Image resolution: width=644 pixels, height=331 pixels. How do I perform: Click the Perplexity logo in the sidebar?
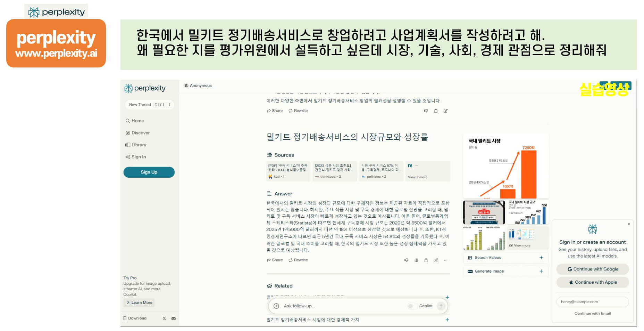pos(145,88)
